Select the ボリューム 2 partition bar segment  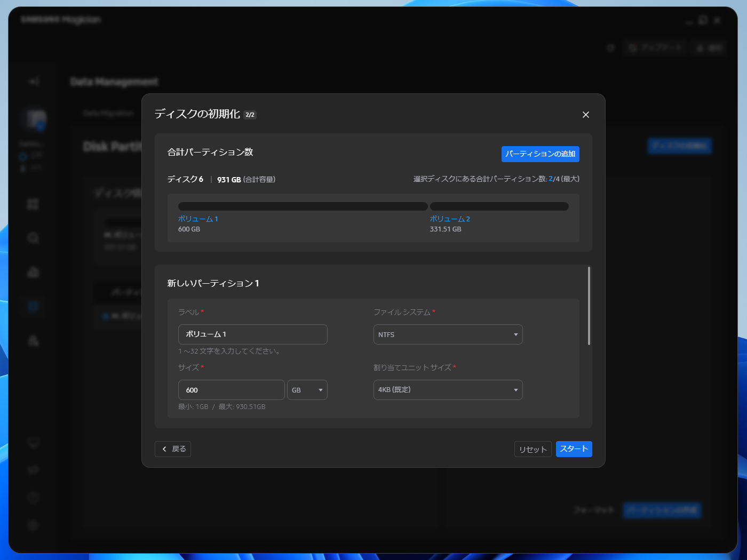point(499,206)
